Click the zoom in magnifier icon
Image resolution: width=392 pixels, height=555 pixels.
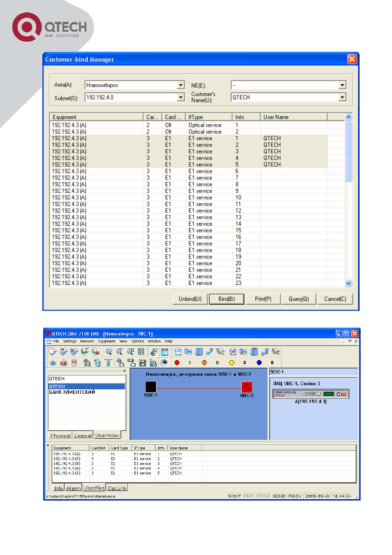[109, 351]
